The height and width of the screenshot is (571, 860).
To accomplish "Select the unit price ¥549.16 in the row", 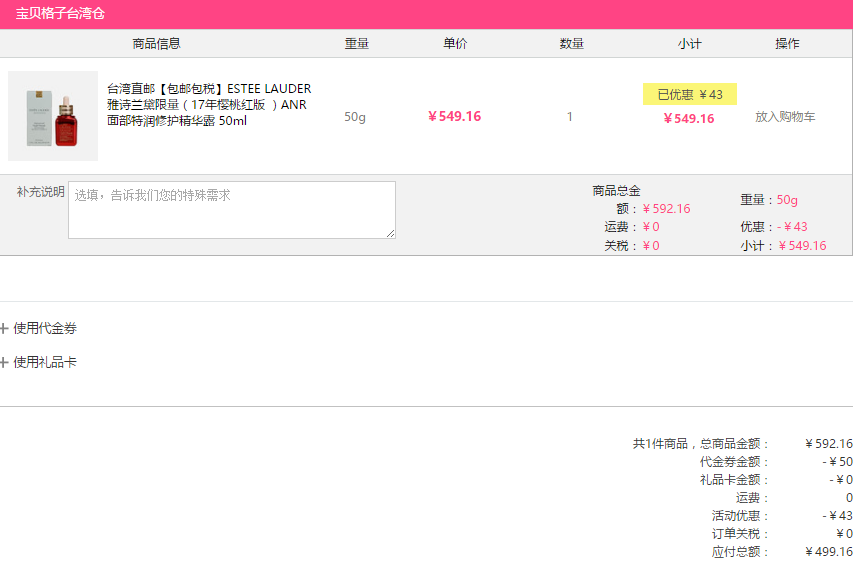I will click(x=454, y=116).
